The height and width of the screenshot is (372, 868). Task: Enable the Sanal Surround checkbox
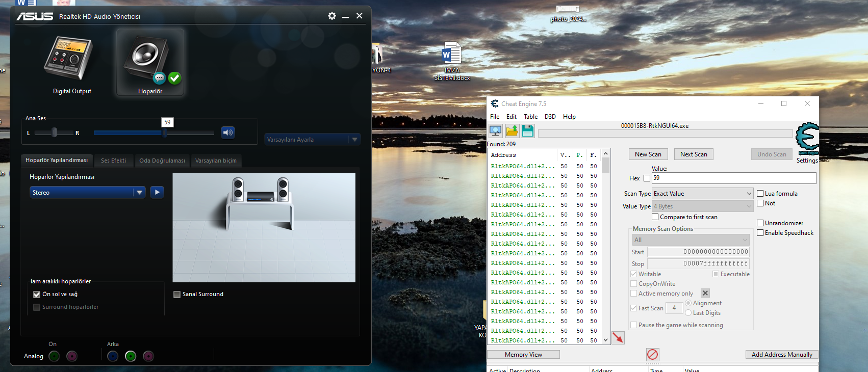[x=177, y=294]
